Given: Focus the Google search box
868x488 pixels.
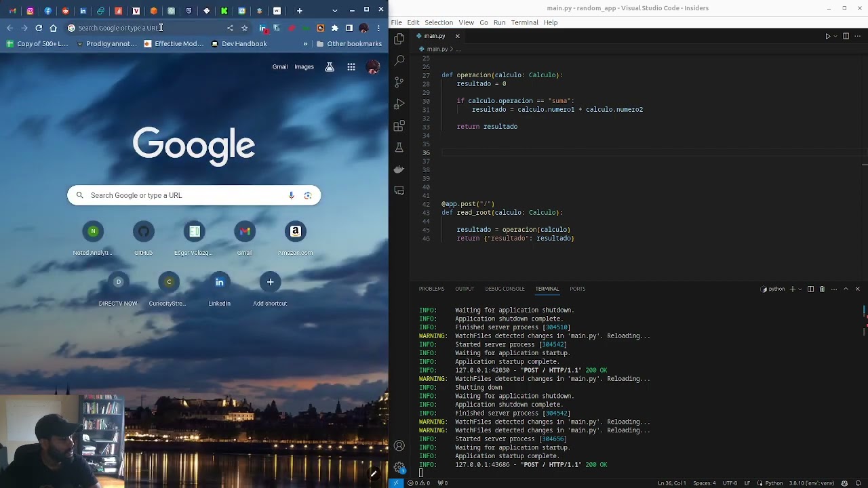Looking at the screenshot, I should (194, 195).
